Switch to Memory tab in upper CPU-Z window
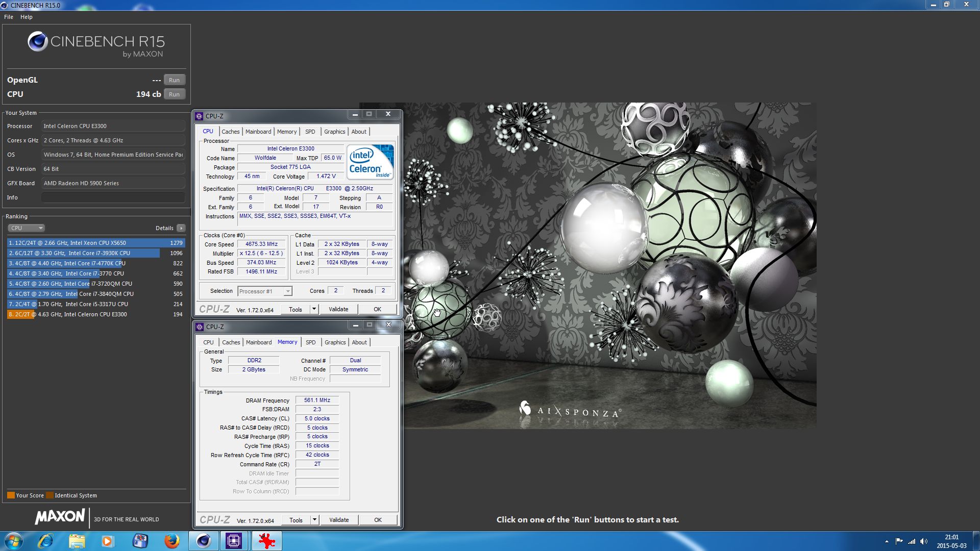980x551 pixels. click(x=287, y=132)
